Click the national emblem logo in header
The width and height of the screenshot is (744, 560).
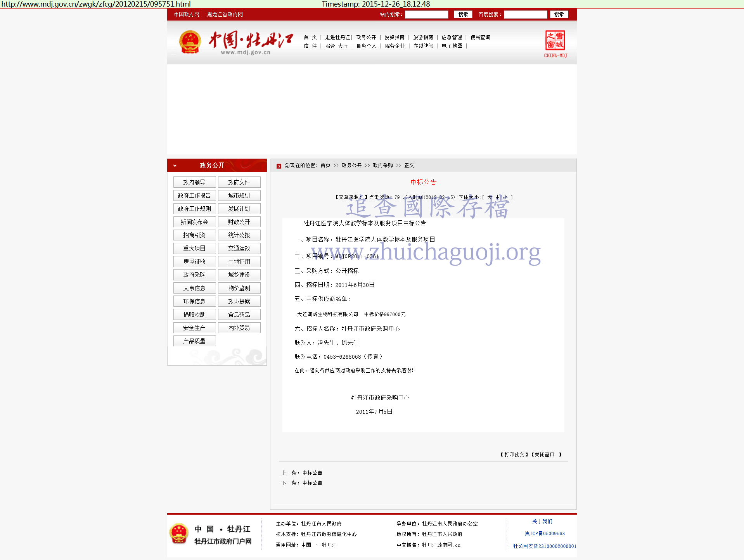190,42
